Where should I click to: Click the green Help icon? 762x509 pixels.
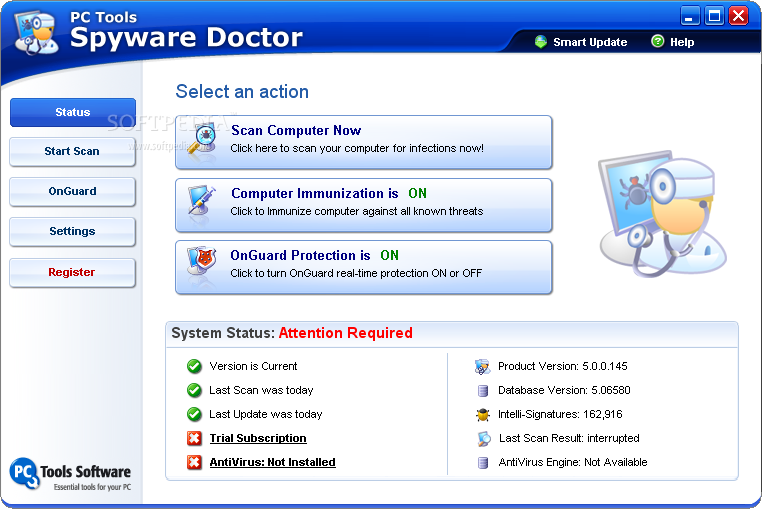point(657,42)
